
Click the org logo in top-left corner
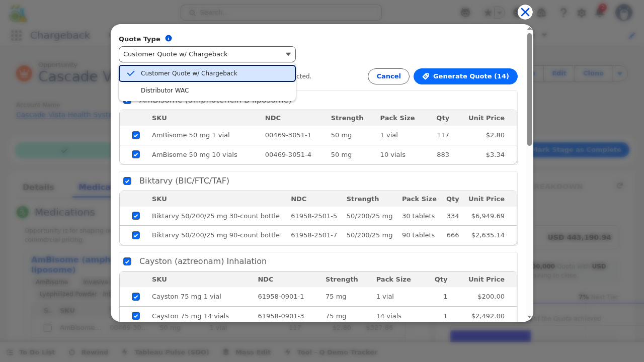[x=18, y=13]
